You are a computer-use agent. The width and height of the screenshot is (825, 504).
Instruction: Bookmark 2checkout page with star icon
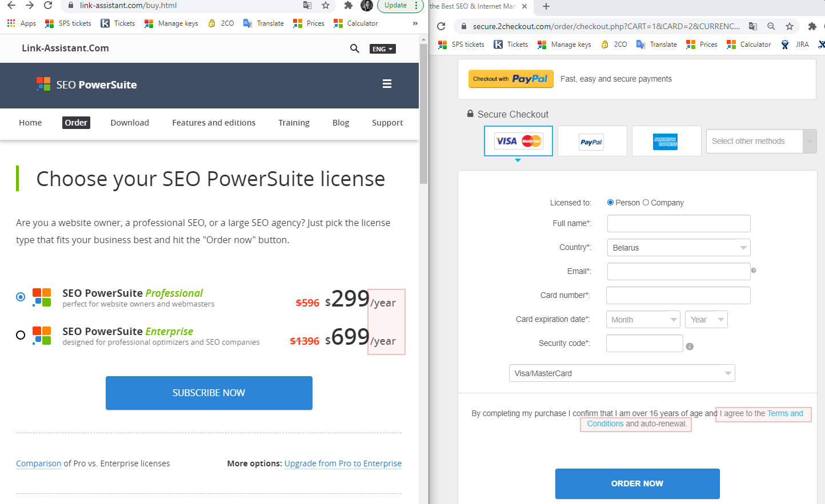pyautogui.click(x=790, y=26)
